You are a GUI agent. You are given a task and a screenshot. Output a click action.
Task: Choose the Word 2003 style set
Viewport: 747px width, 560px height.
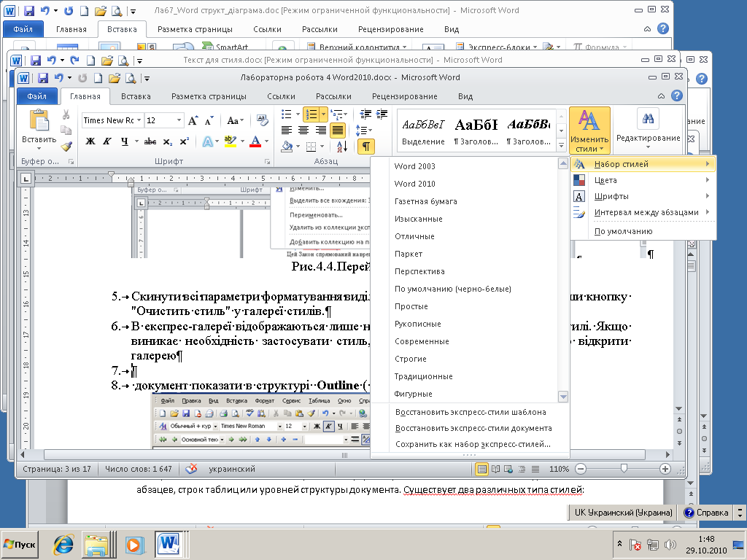[x=464, y=166]
